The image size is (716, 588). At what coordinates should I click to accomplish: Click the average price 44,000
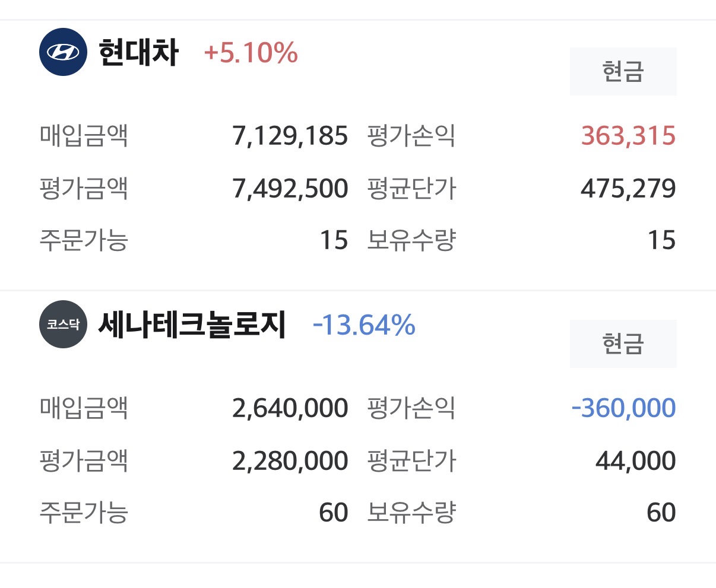[x=635, y=461]
